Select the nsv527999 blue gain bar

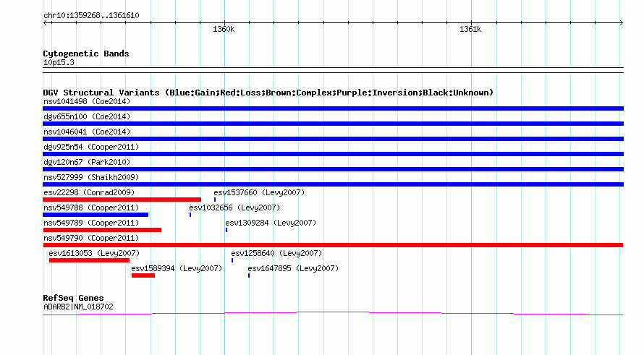click(333, 184)
